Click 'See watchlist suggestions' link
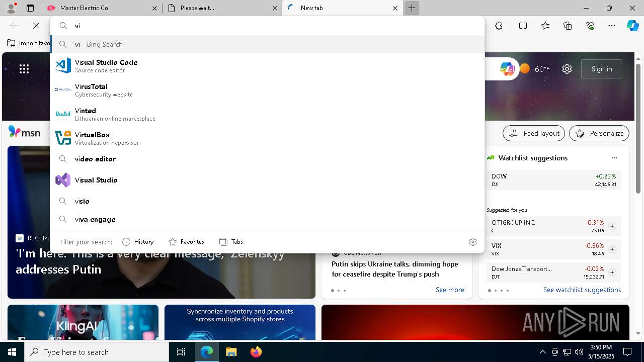The width and height of the screenshot is (644, 362). [x=582, y=290]
